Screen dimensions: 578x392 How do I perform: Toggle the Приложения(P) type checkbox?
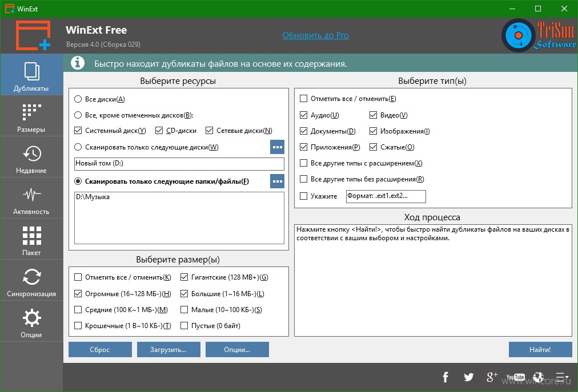[x=330, y=147]
